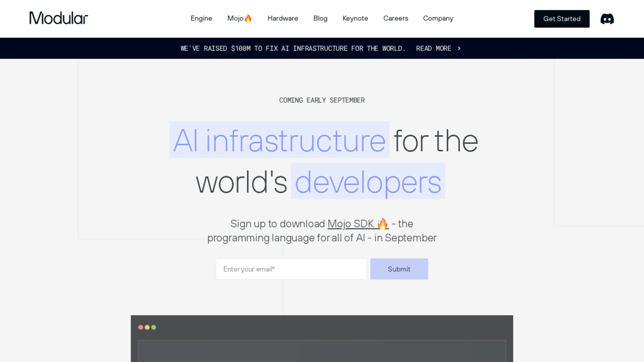This screenshot has width=644, height=362.
Task: Click the highlighted 'AI infrastructure' heading
Action: [x=279, y=140]
